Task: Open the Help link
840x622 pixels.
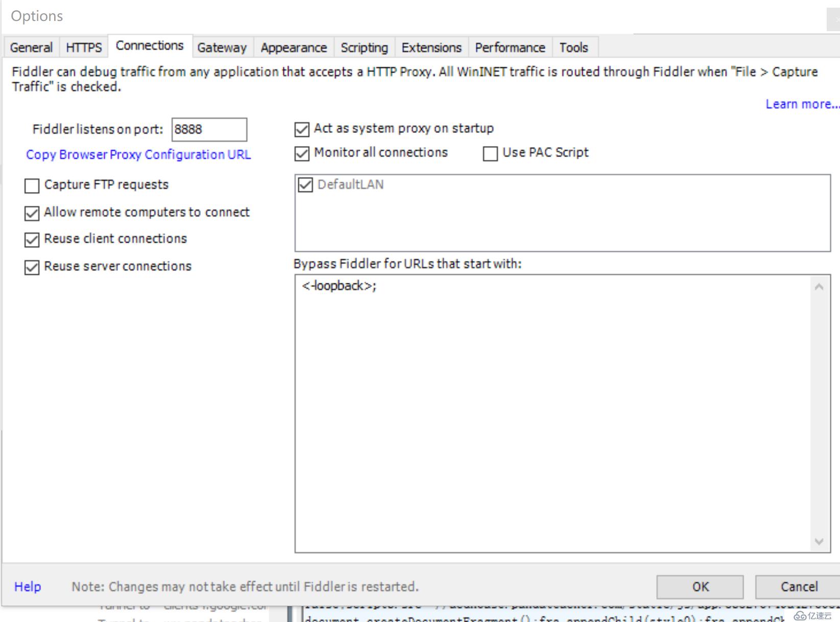Action: tap(28, 587)
